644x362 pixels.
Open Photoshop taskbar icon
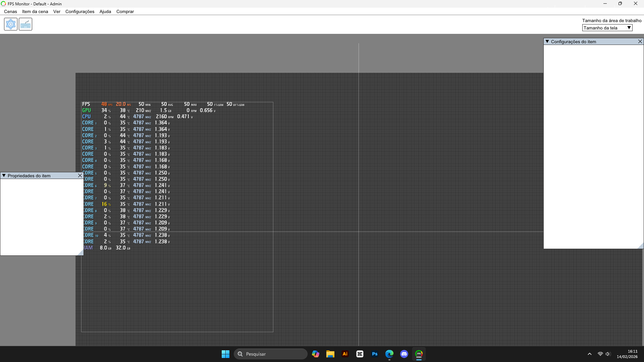(375, 354)
